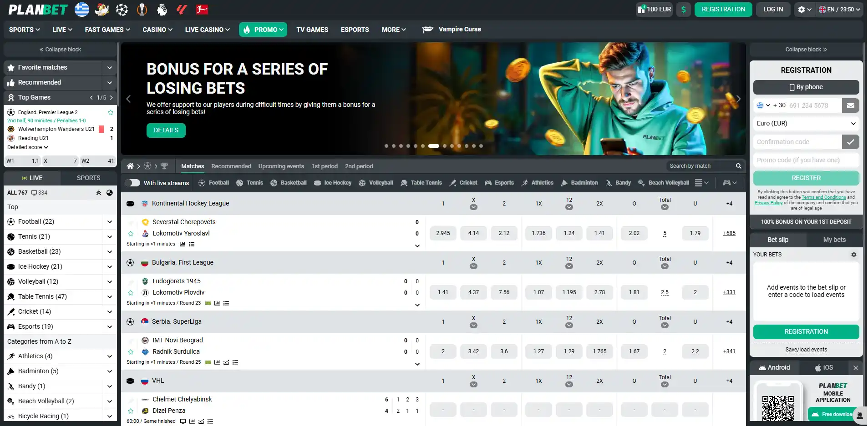Click the globe icon beside ALL 767
The width and height of the screenshot is (868, 426).
click(x=109, y=193)
